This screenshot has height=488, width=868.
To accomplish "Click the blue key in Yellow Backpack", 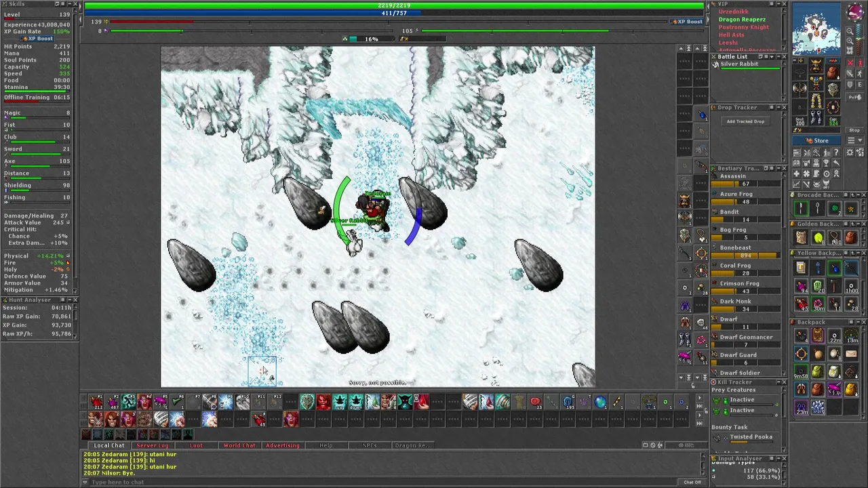I will pos(818,268).
